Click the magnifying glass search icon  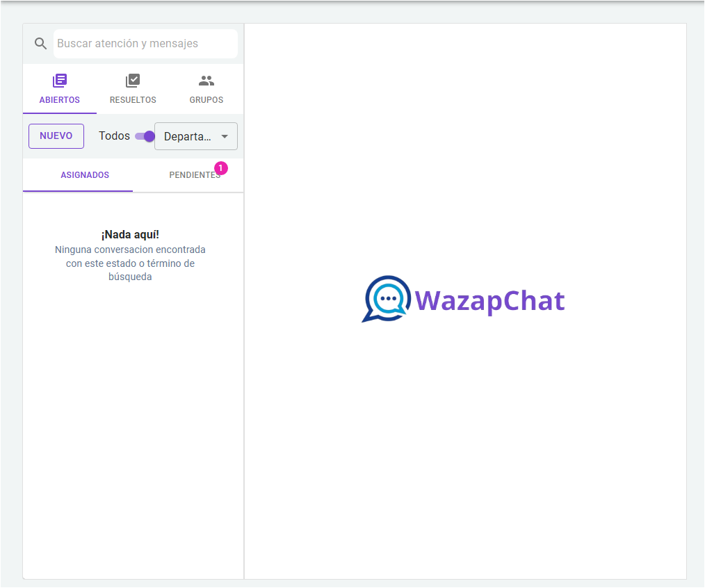[40, 44]
